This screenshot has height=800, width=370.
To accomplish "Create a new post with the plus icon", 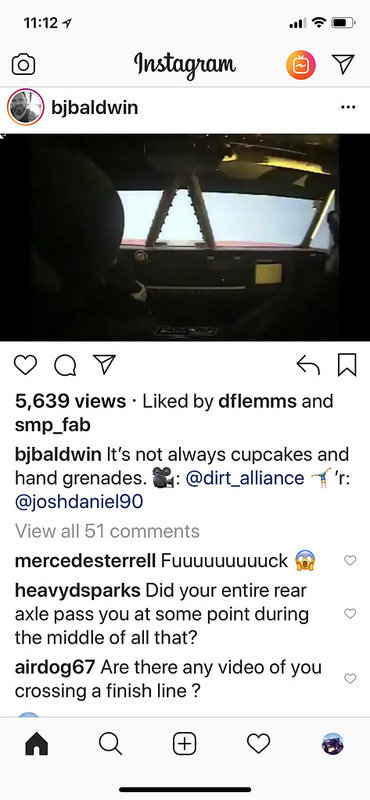I will point(185,745).
